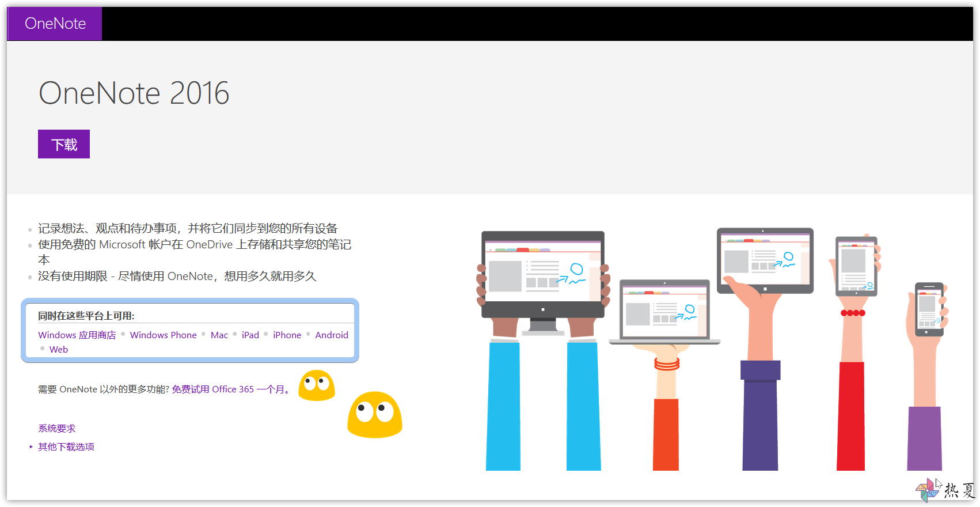Open the Web platform link
The width and height of the screenshot is (980, 507).
coord(59,349)
